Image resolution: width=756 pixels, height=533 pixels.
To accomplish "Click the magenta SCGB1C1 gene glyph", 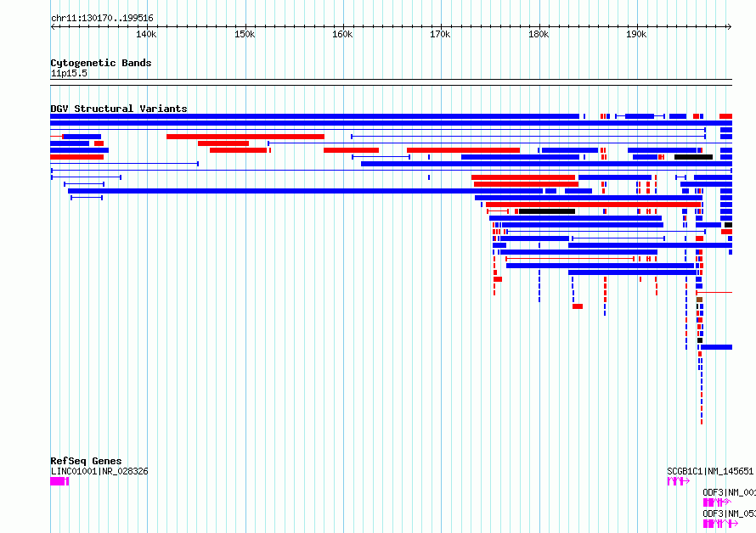I will click(x=679, y=481).
